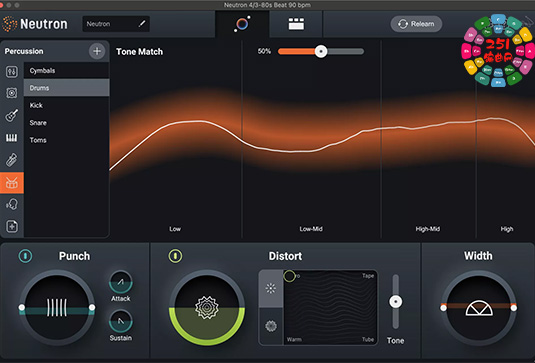Viewport: 535px width, 363px height.
Task: Choose Drums in Percussion list
Action: click(67, 88)
